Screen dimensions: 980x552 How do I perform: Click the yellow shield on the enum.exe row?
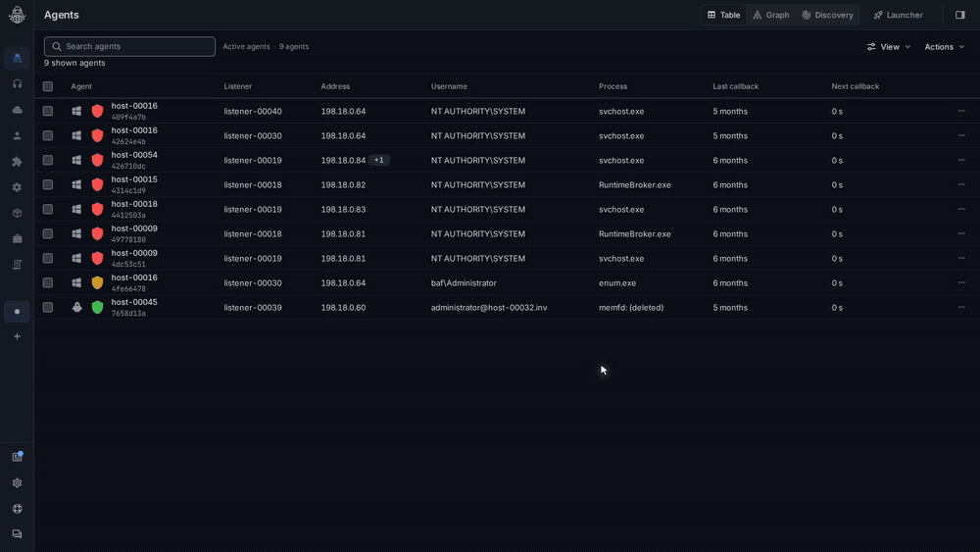pyautogui.click(x=97, y=282)
